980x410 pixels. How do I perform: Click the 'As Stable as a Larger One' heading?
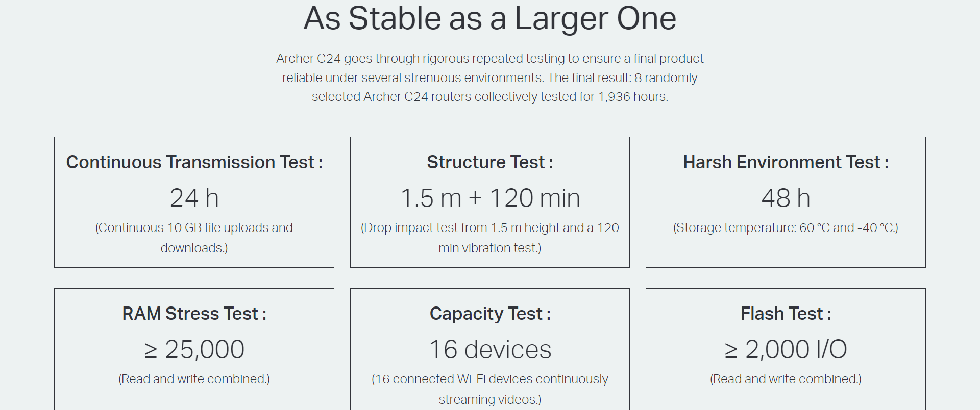(490, 18)
